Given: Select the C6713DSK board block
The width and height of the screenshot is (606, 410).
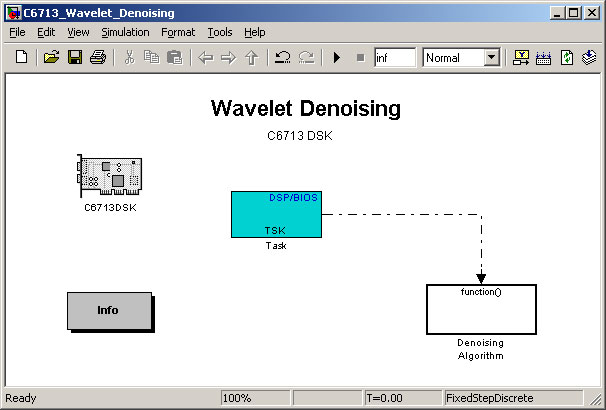Looking at the screenshot, I should (110, 176).
